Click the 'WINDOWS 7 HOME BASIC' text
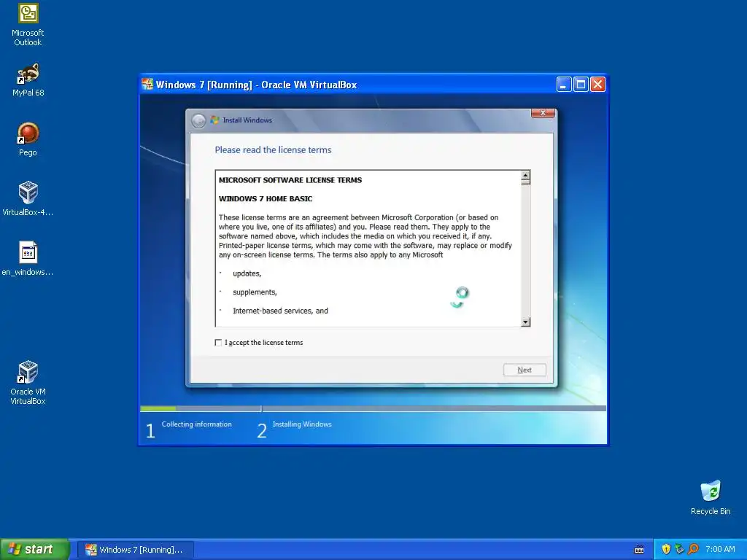This screenshot has height=560, width=747. [x=266, y=198]
